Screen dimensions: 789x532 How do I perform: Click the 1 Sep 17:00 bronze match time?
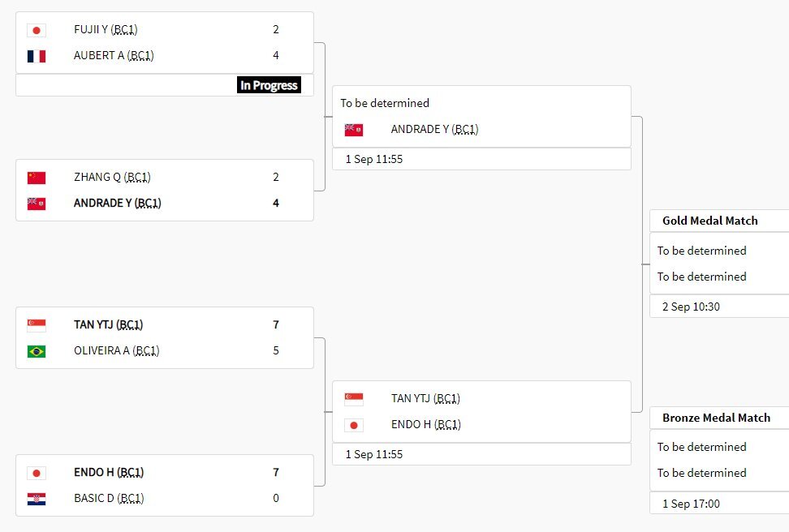[691, 504]
